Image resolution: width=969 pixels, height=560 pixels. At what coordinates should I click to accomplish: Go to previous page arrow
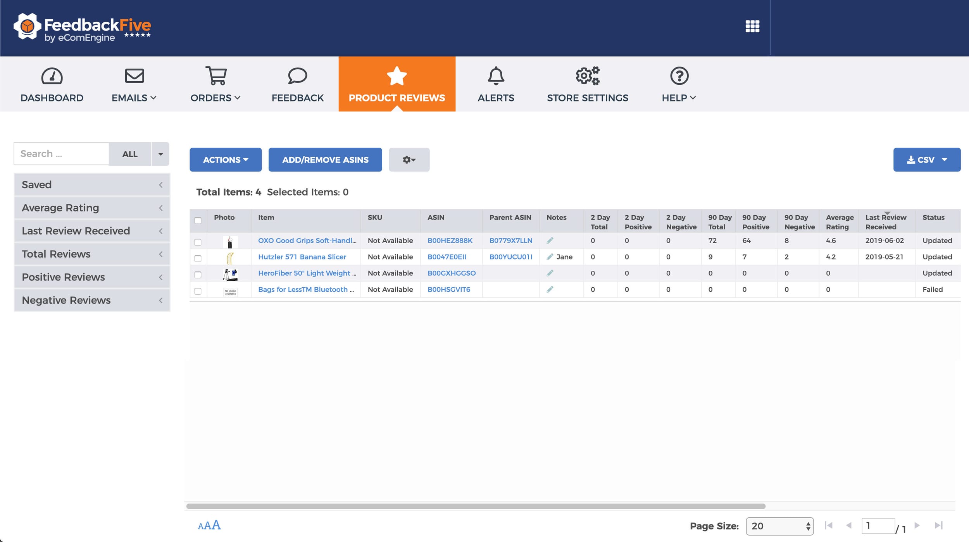point(849,526)
